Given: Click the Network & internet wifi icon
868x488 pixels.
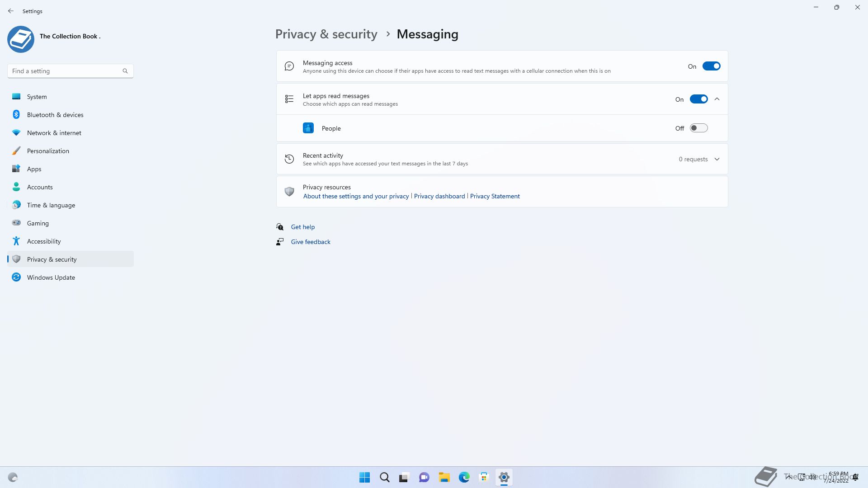Looking at the screenshot, I should point(16,132).
